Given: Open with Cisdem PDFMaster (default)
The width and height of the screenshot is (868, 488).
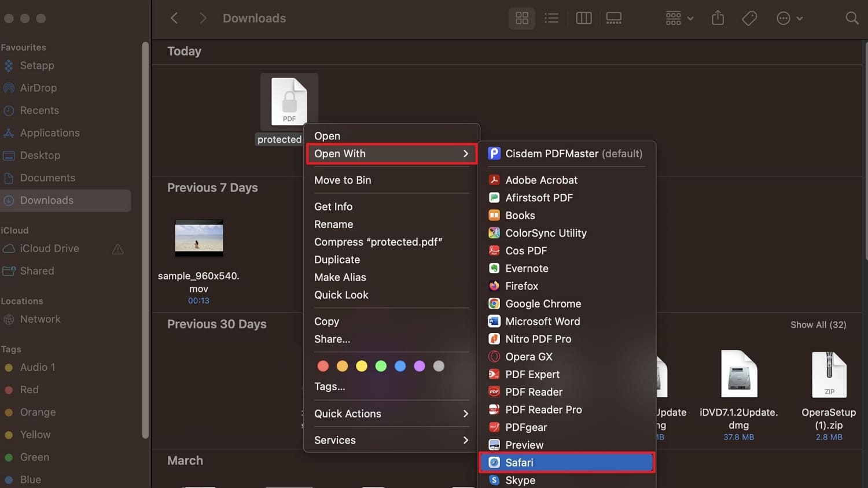Looking at the screenshot, I should 567,154.
